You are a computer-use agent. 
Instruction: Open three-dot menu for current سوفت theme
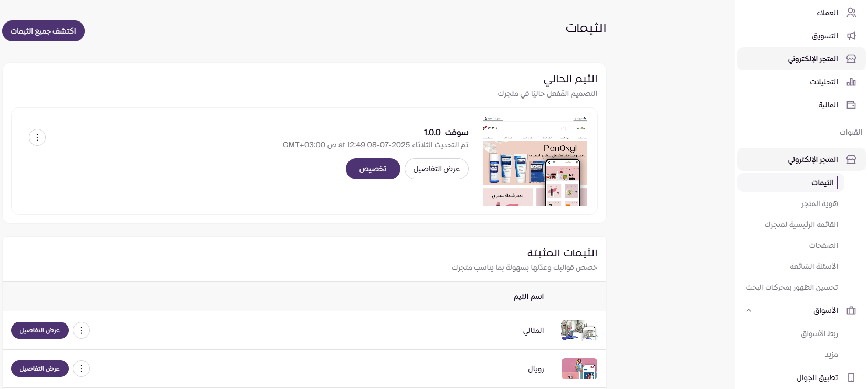click(x=37, y=137)
